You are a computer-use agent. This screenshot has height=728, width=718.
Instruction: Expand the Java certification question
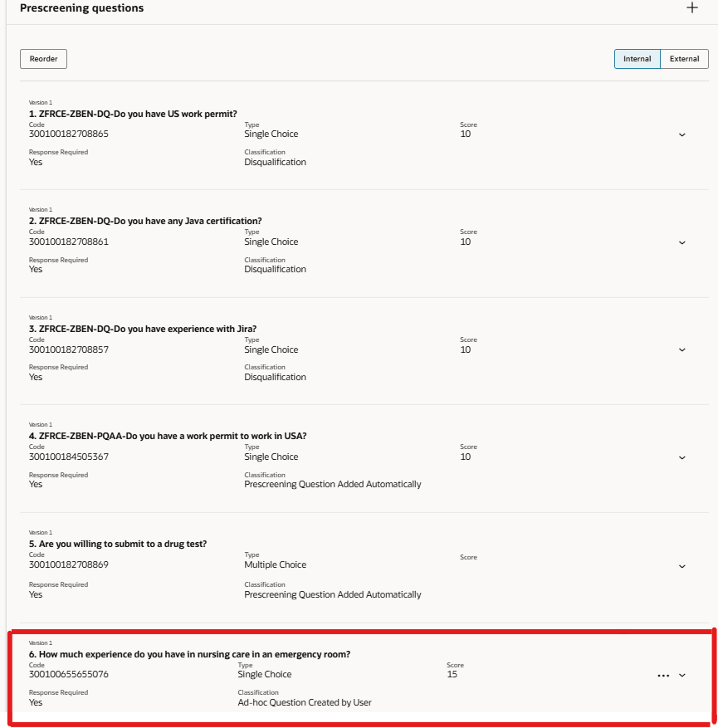pyautogui.click(x=681, y=242)
